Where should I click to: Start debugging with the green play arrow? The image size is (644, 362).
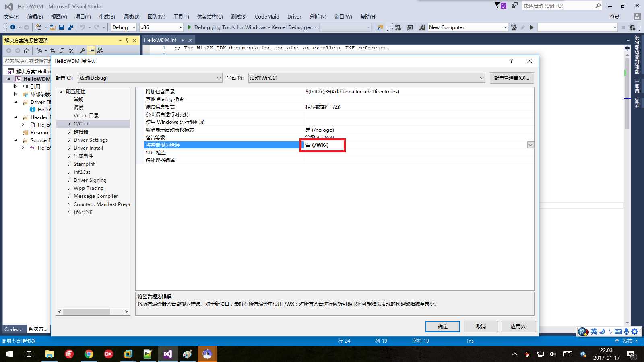point(190,27)
